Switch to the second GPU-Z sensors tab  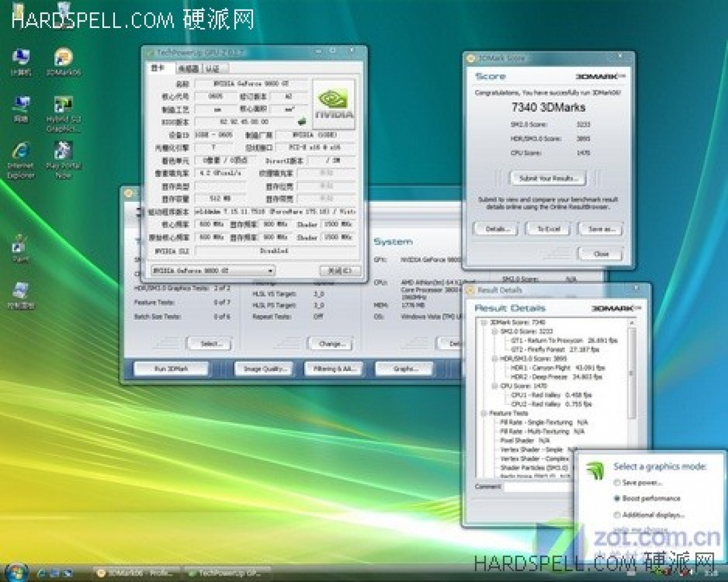click(x=188, y=69)
